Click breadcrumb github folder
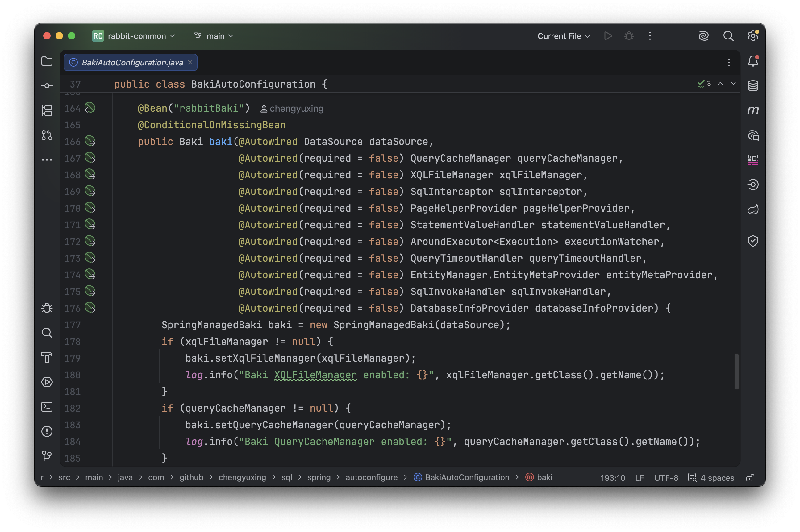The width and height of the screenshot is (800, 532). (x=191, y=477)
